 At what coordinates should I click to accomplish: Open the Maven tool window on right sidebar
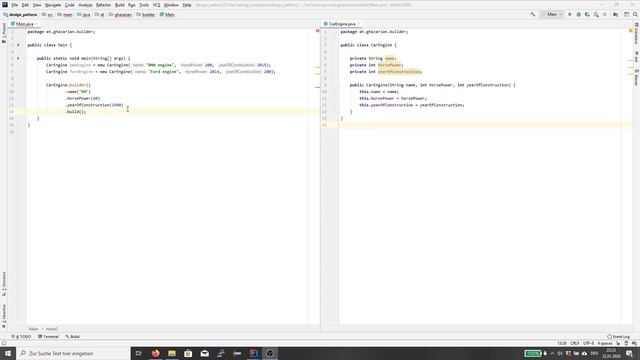(x=636, y=78)
